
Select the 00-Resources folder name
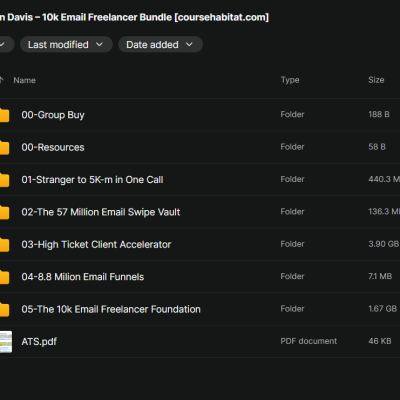click(x=53, y=147)
